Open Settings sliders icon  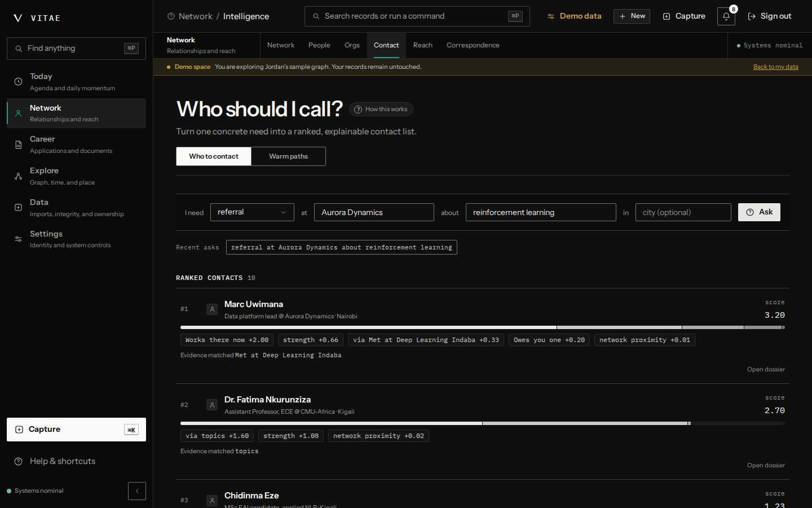tap(19, 239)
